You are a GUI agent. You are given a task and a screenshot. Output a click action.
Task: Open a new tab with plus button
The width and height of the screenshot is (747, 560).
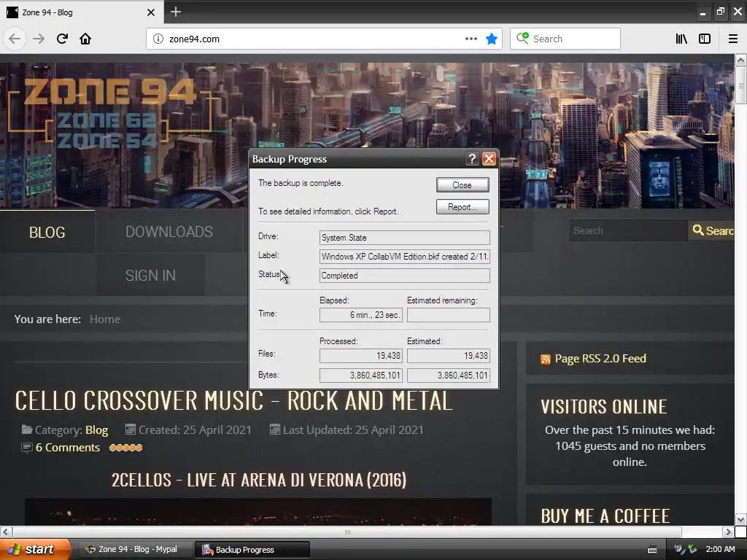coord(175,12)
